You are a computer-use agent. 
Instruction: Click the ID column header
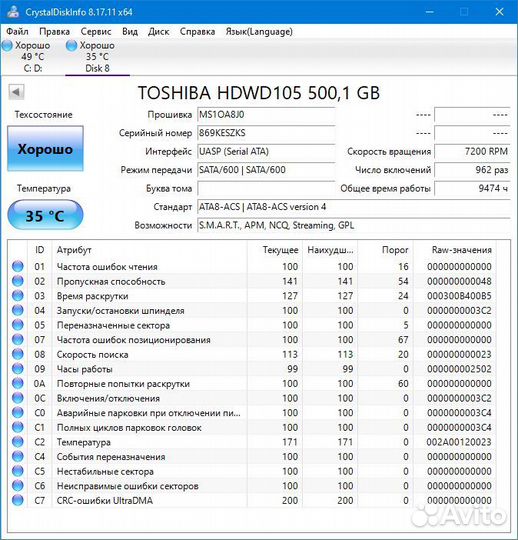40,250
